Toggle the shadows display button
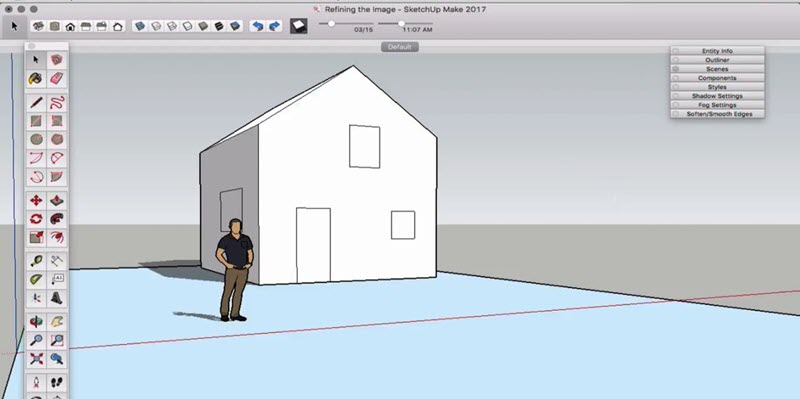 tap(298, 26)
